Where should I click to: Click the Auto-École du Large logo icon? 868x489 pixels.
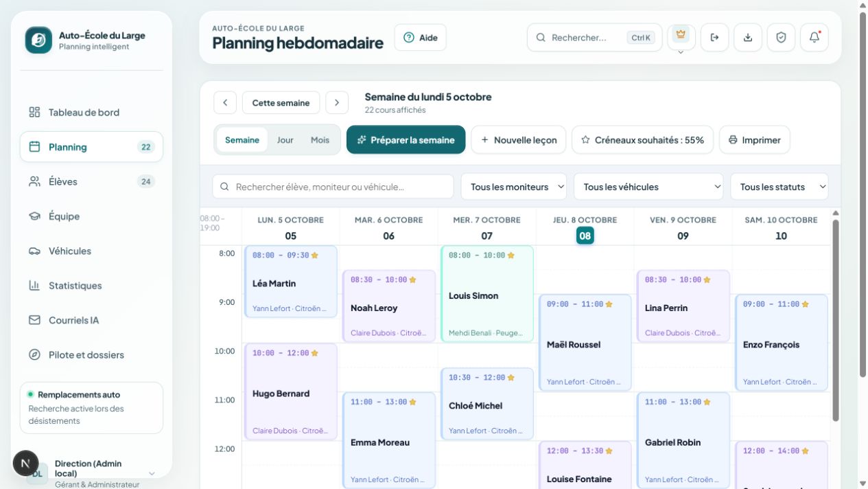click(38, 40)
